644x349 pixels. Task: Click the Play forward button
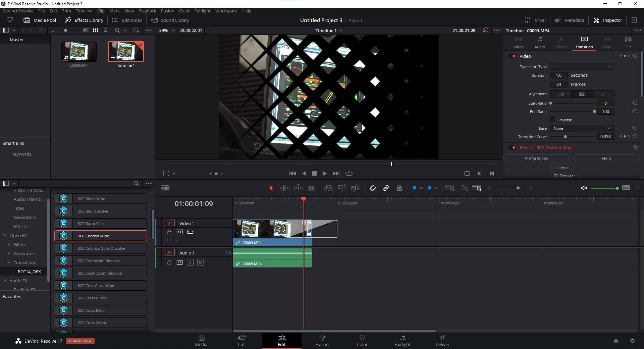(x=325, y=173)
